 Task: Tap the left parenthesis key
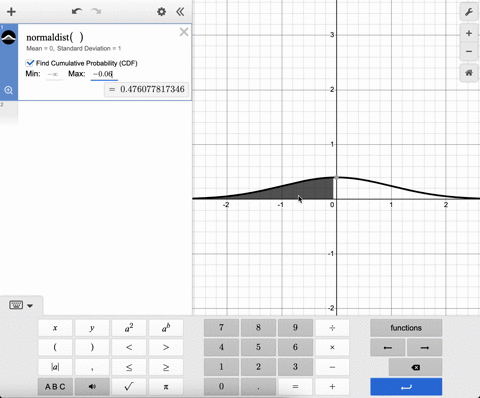[x=55, y=347]
